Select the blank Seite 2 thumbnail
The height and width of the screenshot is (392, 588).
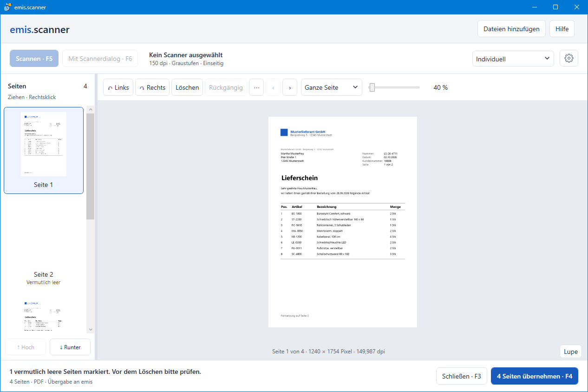(44, 242)
